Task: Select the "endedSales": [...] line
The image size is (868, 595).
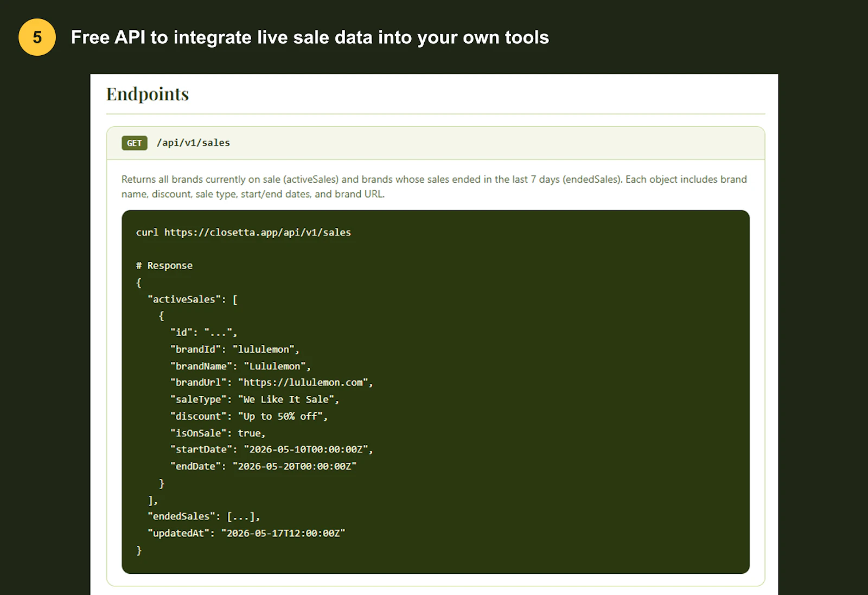Action: tap(204, 516)
